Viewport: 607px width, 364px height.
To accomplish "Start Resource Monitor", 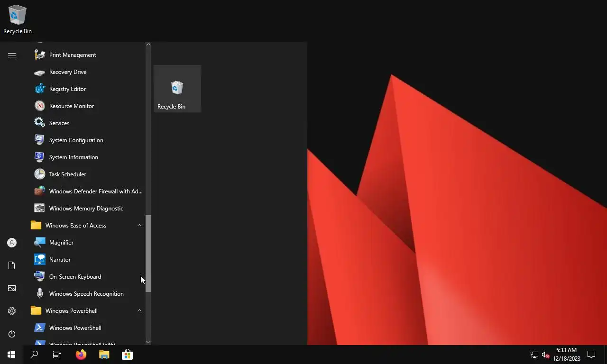I will tap(88, 106).
